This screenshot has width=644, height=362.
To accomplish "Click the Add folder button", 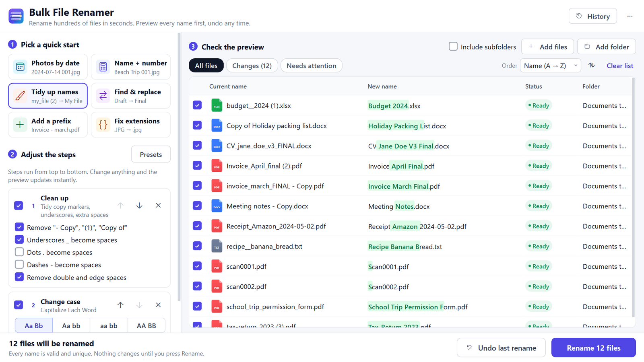I will 607,47.
